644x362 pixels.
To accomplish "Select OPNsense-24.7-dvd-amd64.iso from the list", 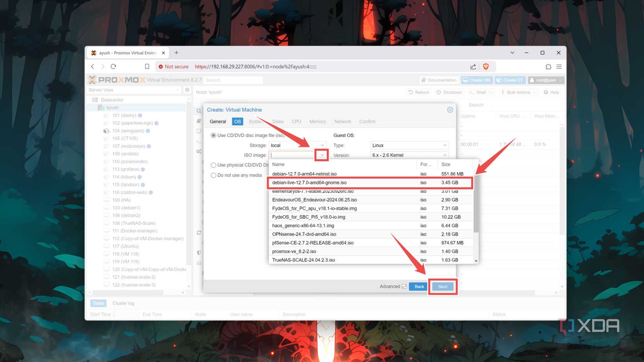I will tap(371, 234).
